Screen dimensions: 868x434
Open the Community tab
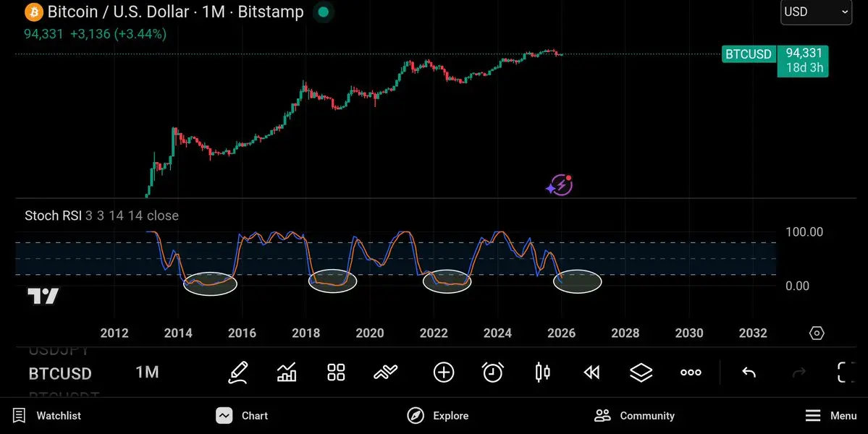pyautogui.click(x=634, y=416)
